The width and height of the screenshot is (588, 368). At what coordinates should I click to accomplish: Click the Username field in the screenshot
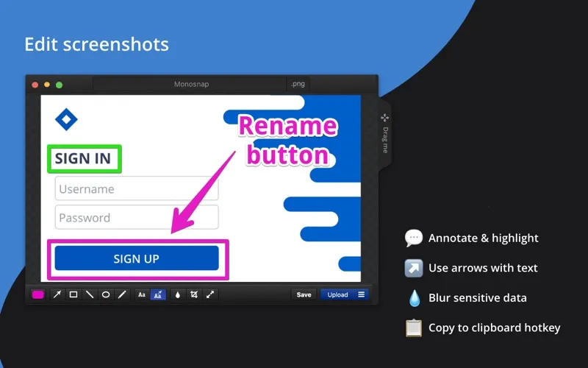pyautogui.click(x=137, y=188)
